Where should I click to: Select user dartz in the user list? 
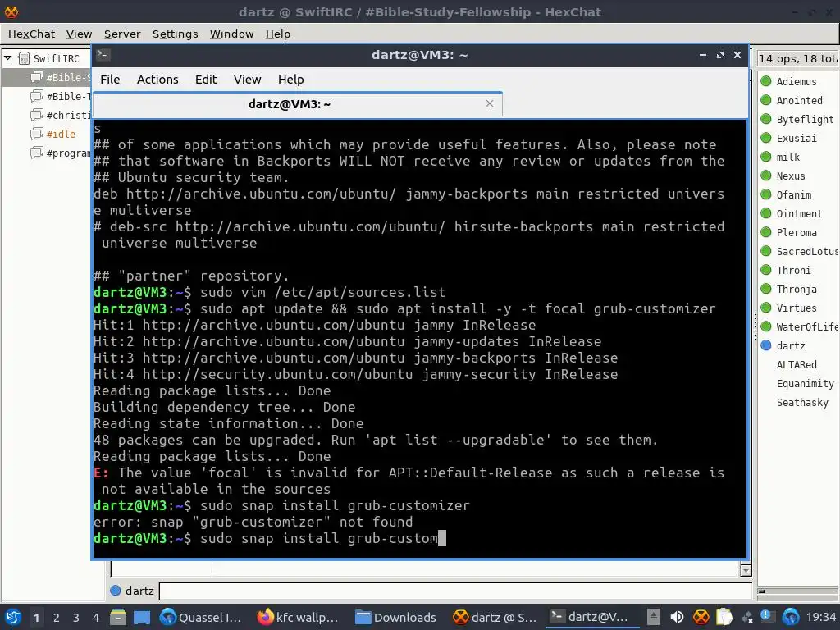(791, 345)
